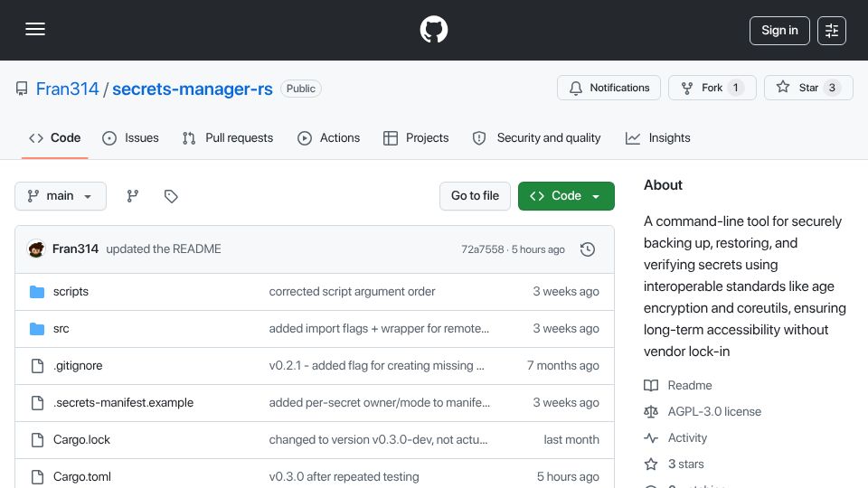The image size is (868, 488).
Task: Click the 'last month' timestamp
Action: [571, 440]
